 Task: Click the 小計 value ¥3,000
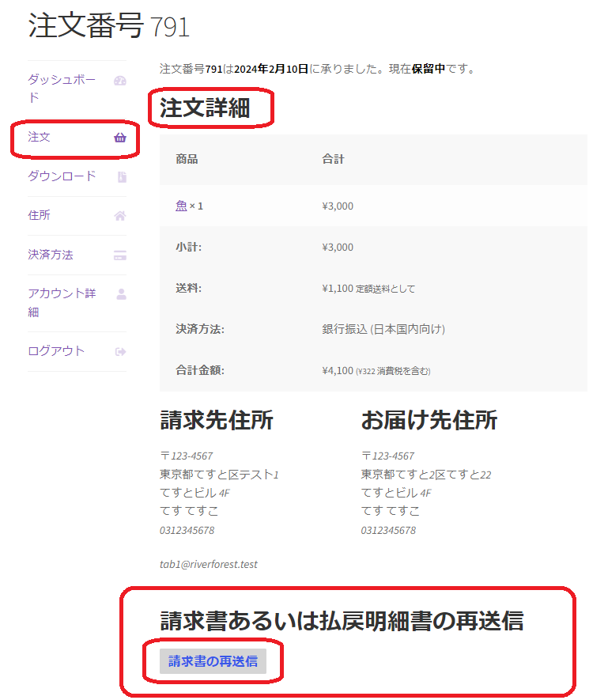(x=338, y=247)
